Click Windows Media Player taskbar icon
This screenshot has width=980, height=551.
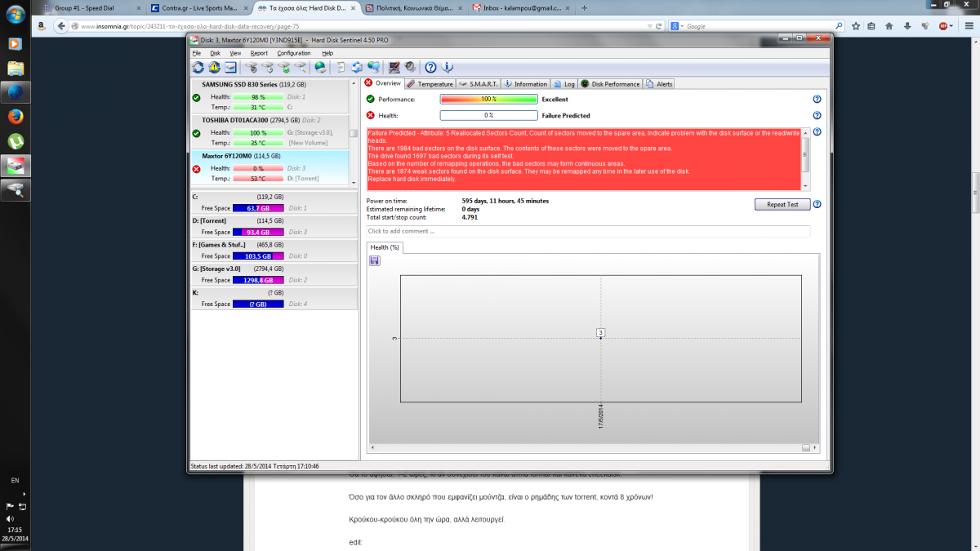16,43
